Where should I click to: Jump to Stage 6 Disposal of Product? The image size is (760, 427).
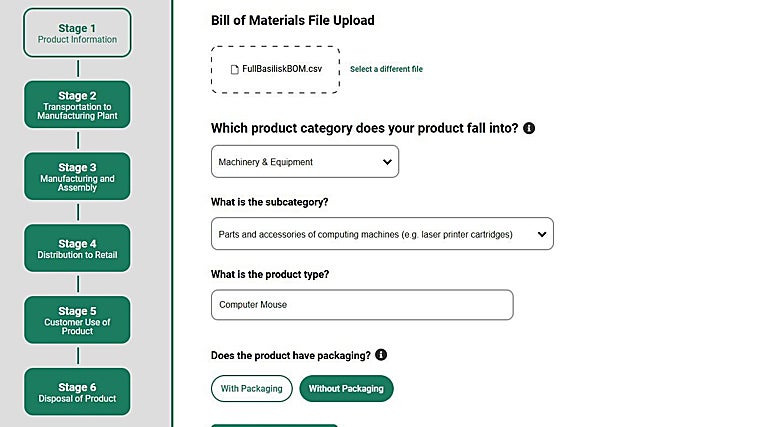point(77,392)
